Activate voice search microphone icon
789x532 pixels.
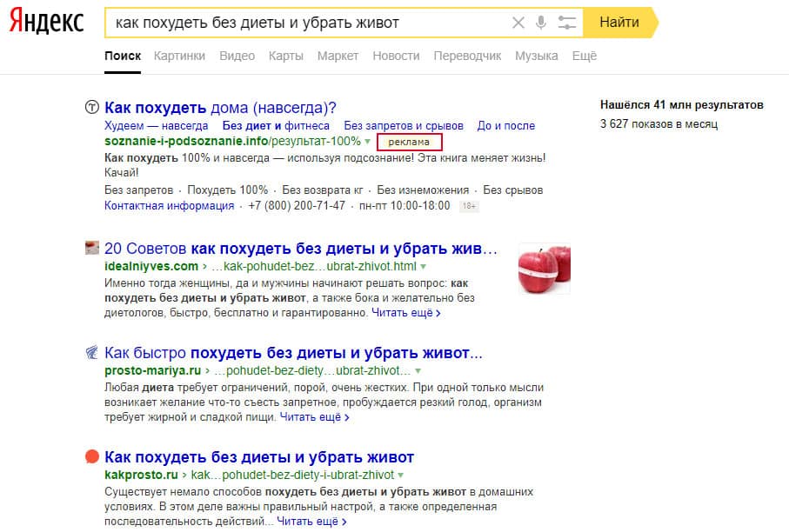coord(542,23)
